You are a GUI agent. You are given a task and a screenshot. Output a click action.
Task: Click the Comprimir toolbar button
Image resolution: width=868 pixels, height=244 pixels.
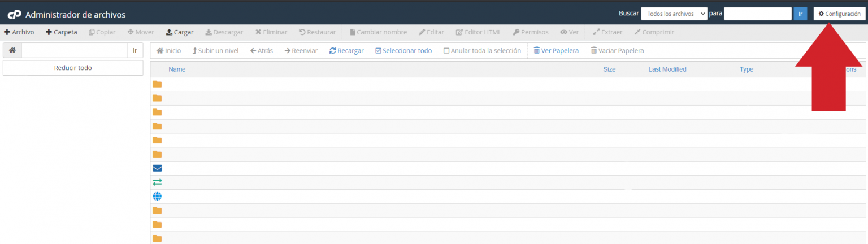point(654,32)
